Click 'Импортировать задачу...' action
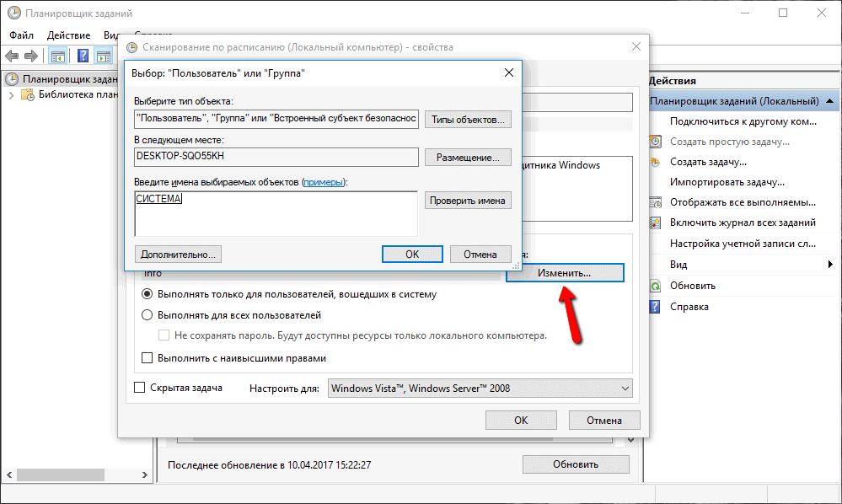Viewport: 842px width, 504px height. click(727, 183)
